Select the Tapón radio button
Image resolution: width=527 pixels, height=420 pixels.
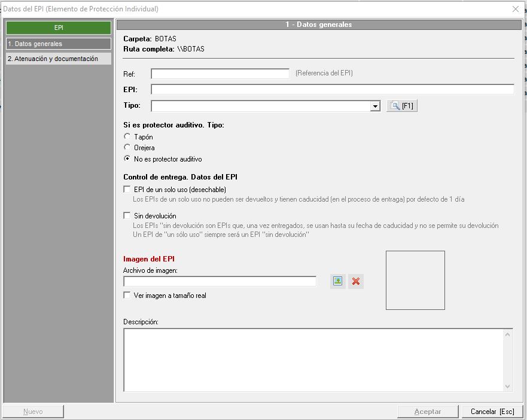coord(127,137)
